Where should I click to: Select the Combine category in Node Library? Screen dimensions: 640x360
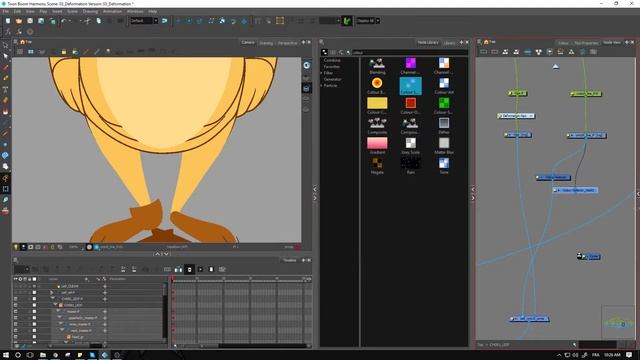pos(332,60)
